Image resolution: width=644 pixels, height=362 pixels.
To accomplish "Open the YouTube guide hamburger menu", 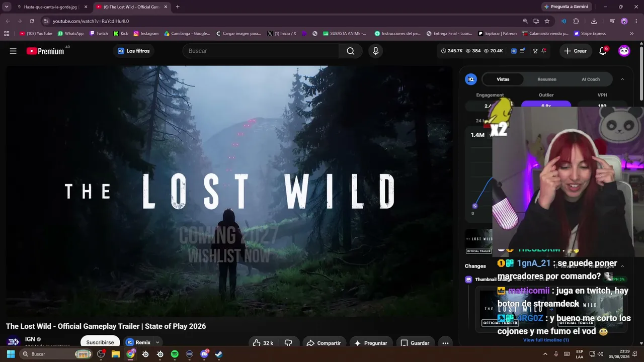I will (x=13, y=51).
